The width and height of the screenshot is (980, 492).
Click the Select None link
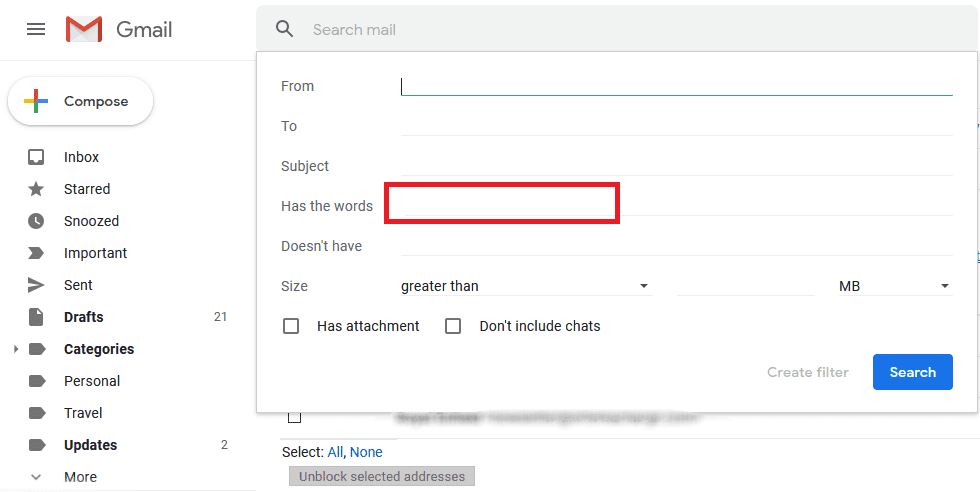point(366,452)
